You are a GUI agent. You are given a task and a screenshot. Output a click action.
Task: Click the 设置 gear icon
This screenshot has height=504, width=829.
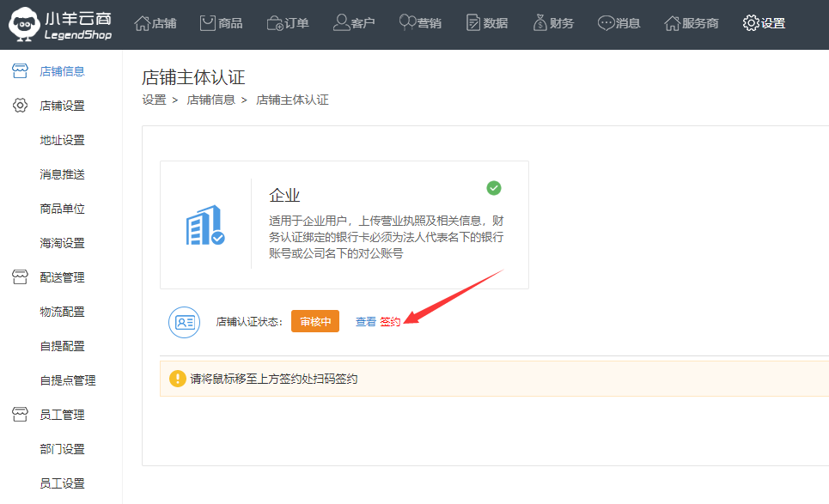click(x=751, y=23)
